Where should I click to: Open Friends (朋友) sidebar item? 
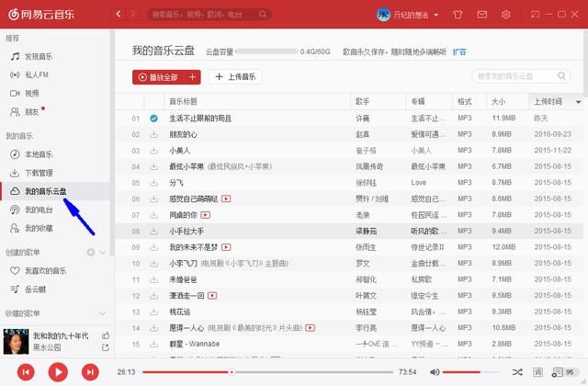(27, 111)
